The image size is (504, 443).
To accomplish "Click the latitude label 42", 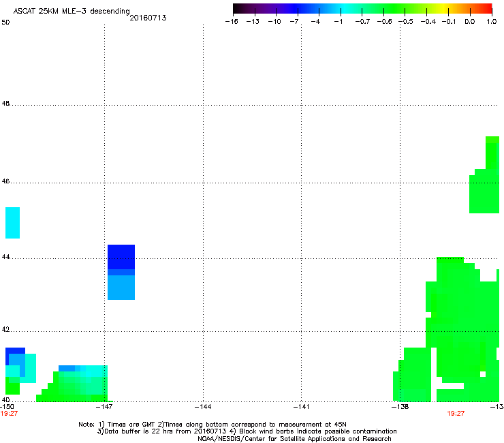I will (x=5, y=329).
